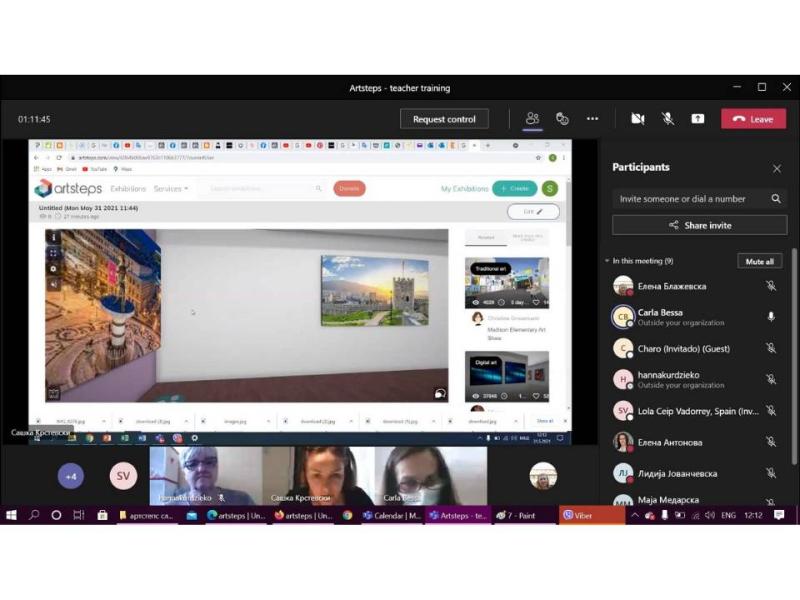Close the Participants panel
The image size is (800, 600).
point(777,168)
